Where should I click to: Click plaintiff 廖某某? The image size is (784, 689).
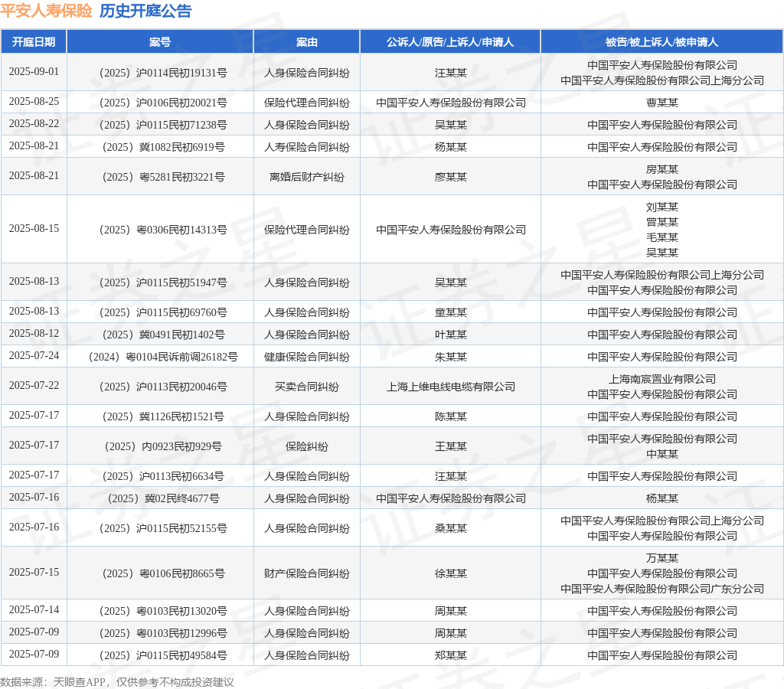pos(450,177)
